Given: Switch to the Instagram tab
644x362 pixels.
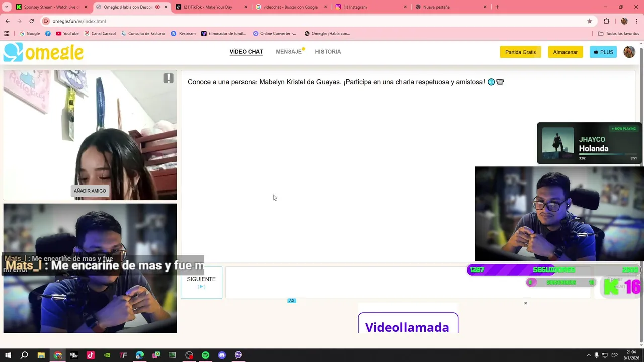Looking at the screenshot, I should click(371, 7).
